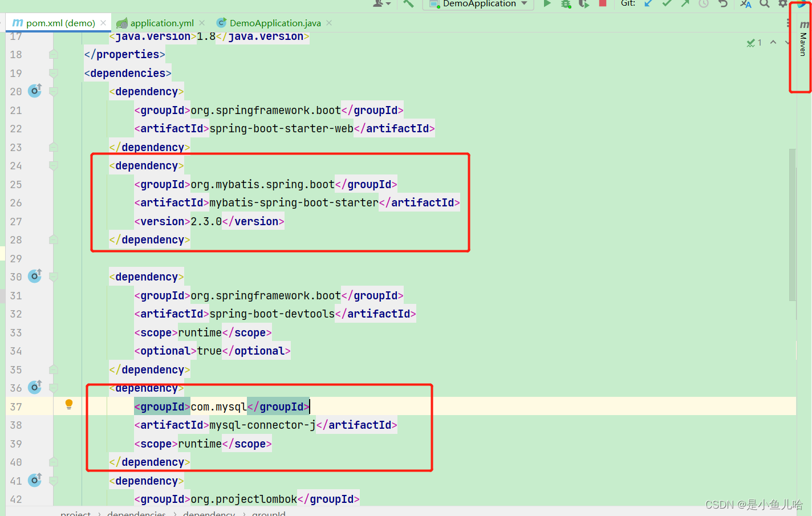Close the application.yml tab
The width and height of the screenshot is (812, 516).
click(x=202, y=23)
